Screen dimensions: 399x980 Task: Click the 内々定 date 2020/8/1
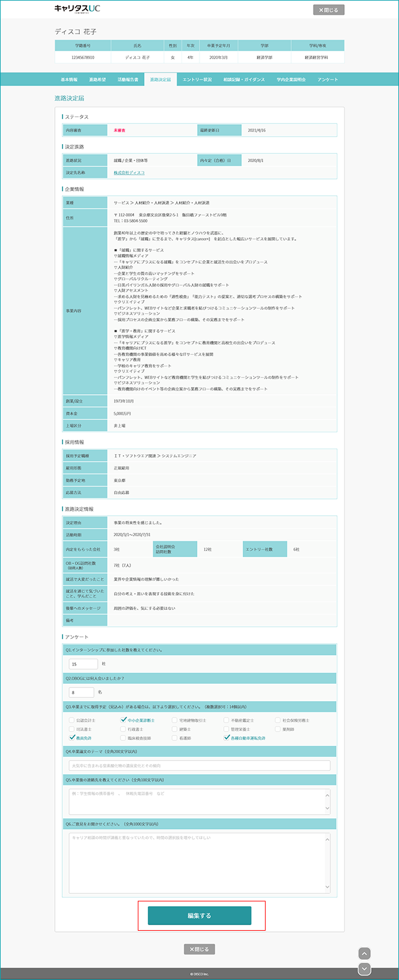click(256, 160)
